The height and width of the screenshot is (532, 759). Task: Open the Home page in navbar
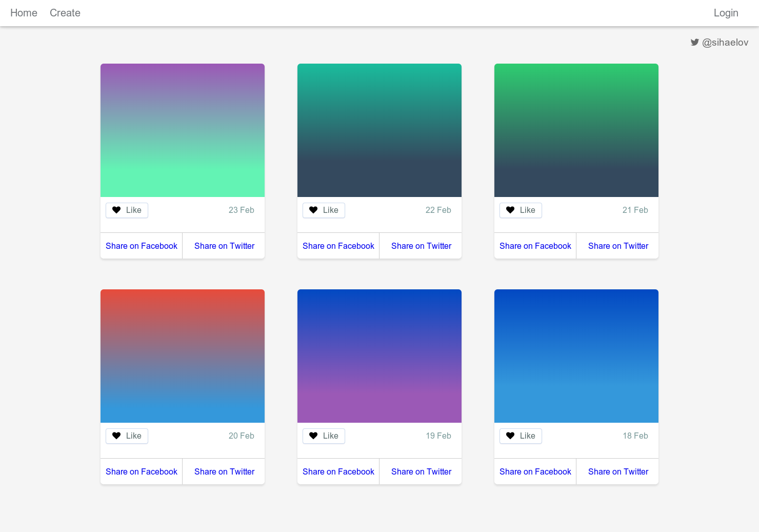(x=24, y=13)
